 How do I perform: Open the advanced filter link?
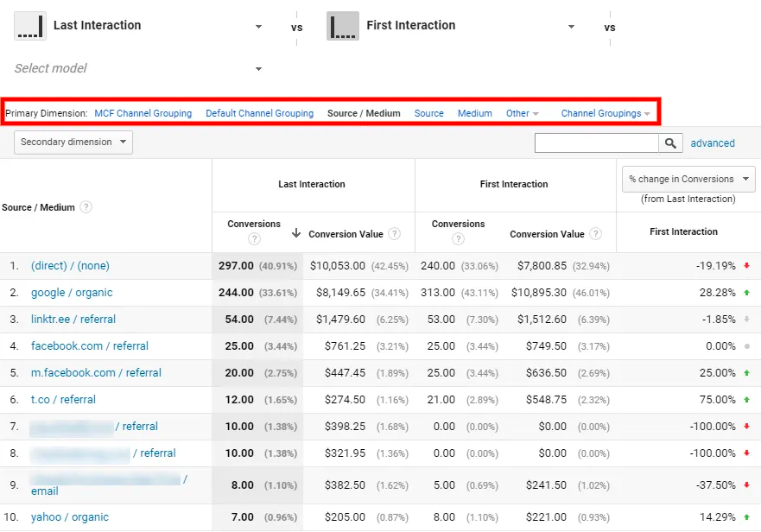[x=713, y=143]
